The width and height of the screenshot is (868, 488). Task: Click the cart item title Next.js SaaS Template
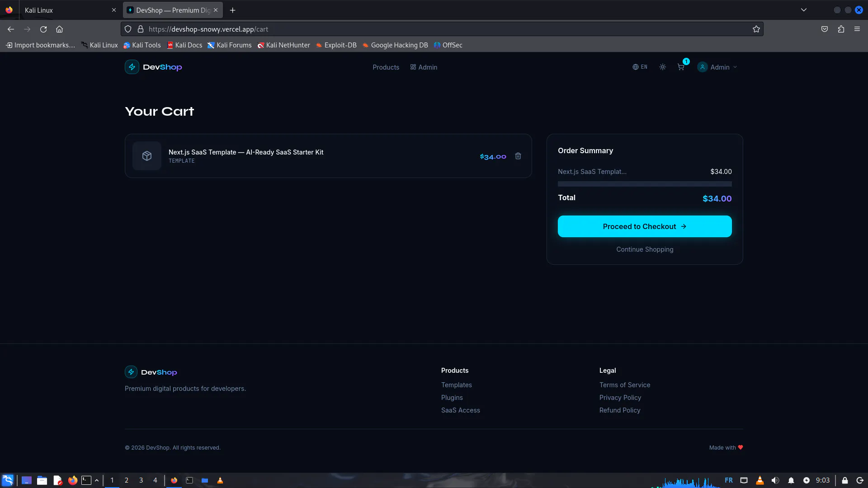[246, 152]
